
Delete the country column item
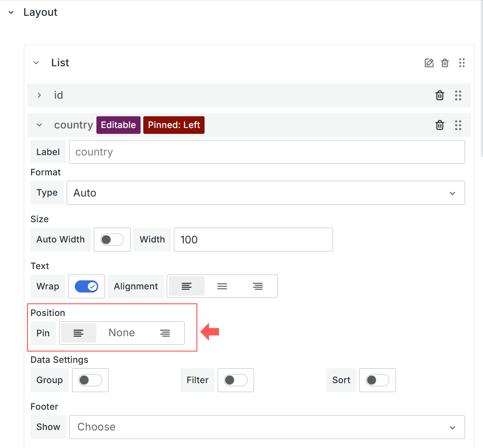click(x=440, y=125)
